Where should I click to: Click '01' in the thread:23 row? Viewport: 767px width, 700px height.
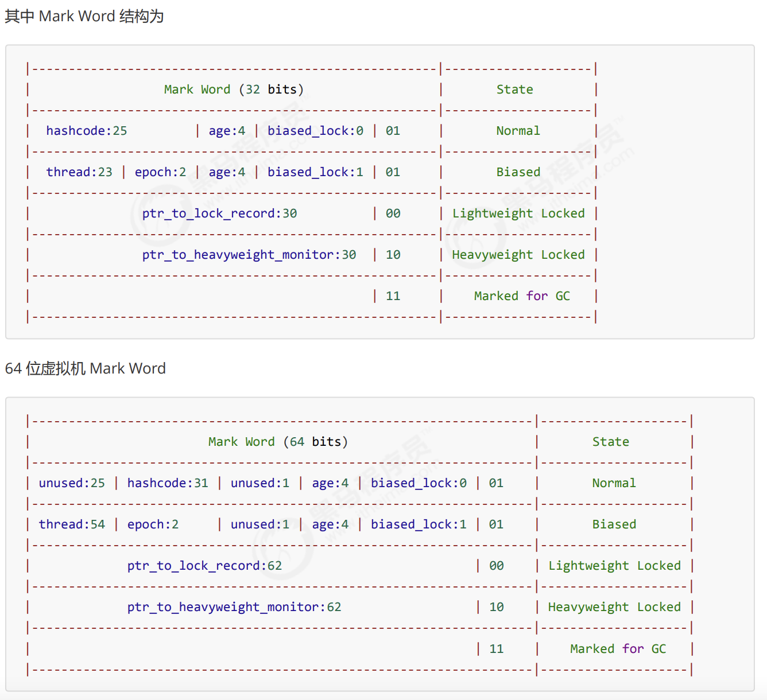tap(393, 172)
